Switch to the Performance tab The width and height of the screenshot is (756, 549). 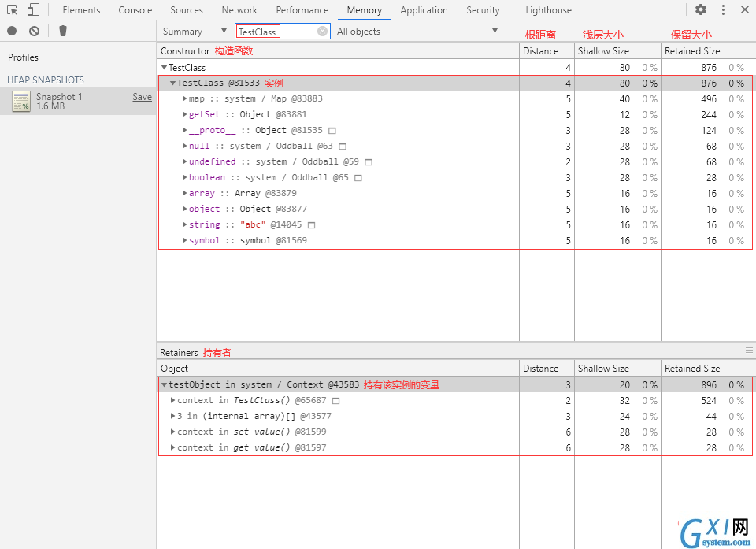click(302, 10)
